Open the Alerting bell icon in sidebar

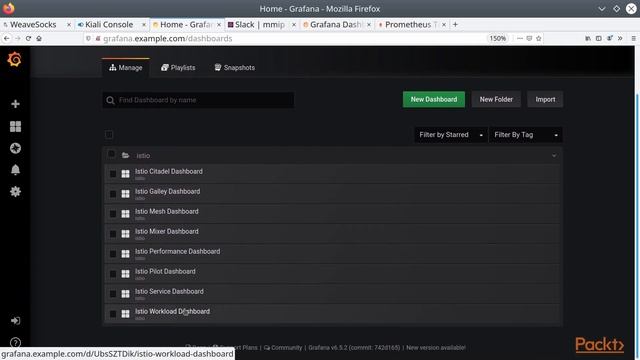click(x=15, y=170)
